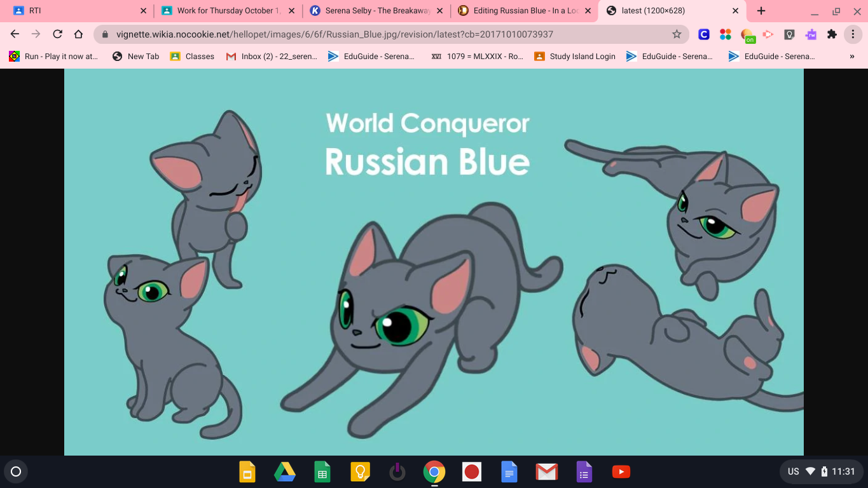
Task: Launch Google Keep from the shelf
Action: tap(360, 472)
